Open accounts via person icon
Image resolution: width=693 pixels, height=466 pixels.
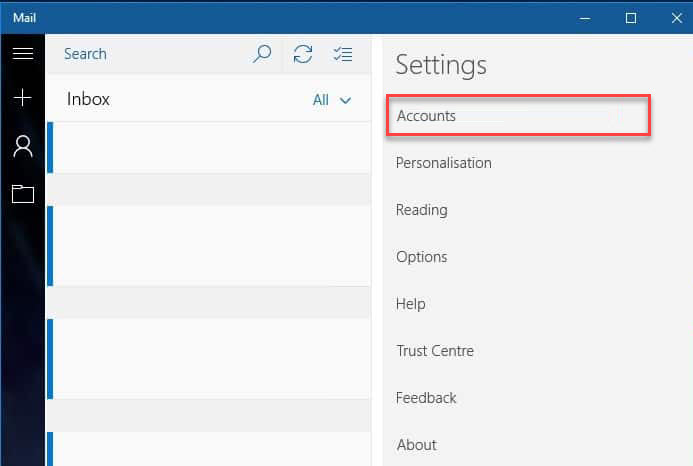pyautogui.click(x=23, y=146)
